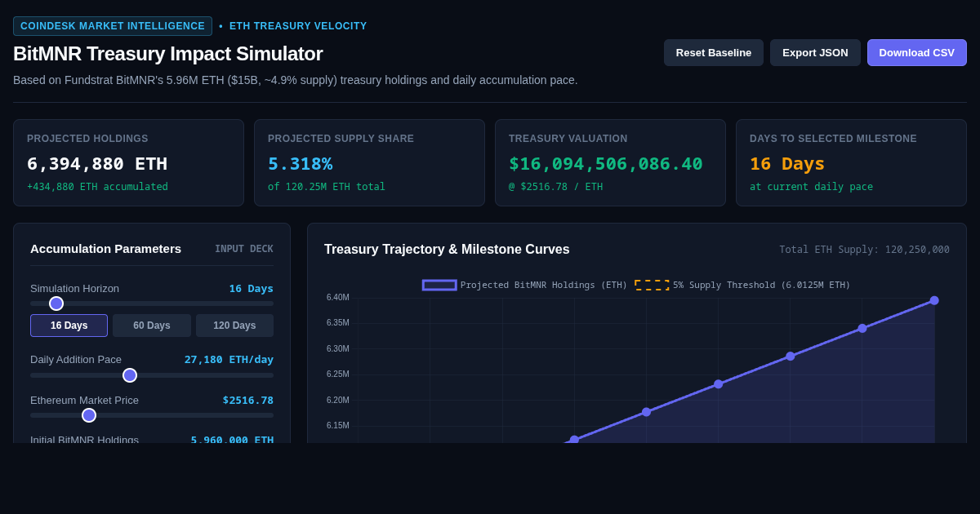Click the $16,094,506,086.40 treasury valuation
This screenshot has width=980, height=514.
coord(606,163)
